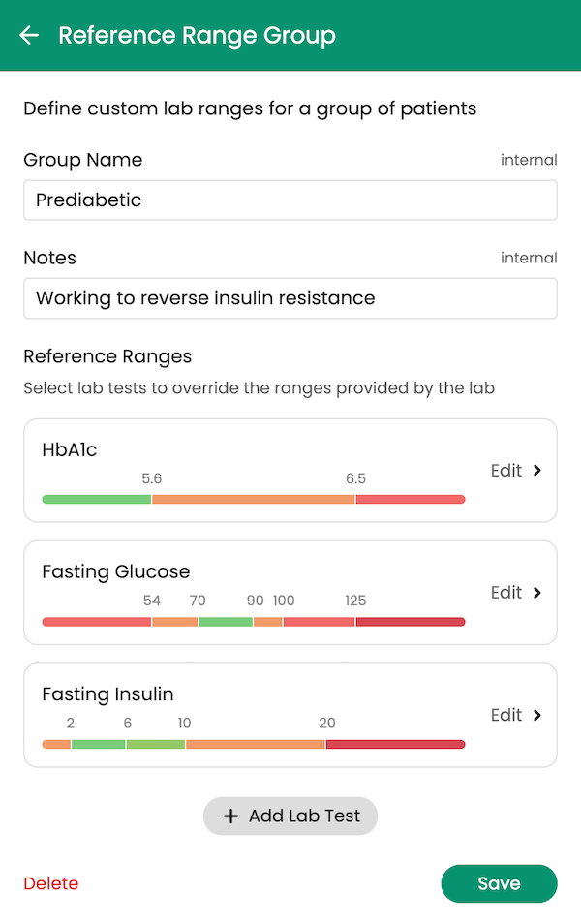Navigate back using the back arrow
The height and width of the screenshot is (924, 581).
tap(29, 35)
